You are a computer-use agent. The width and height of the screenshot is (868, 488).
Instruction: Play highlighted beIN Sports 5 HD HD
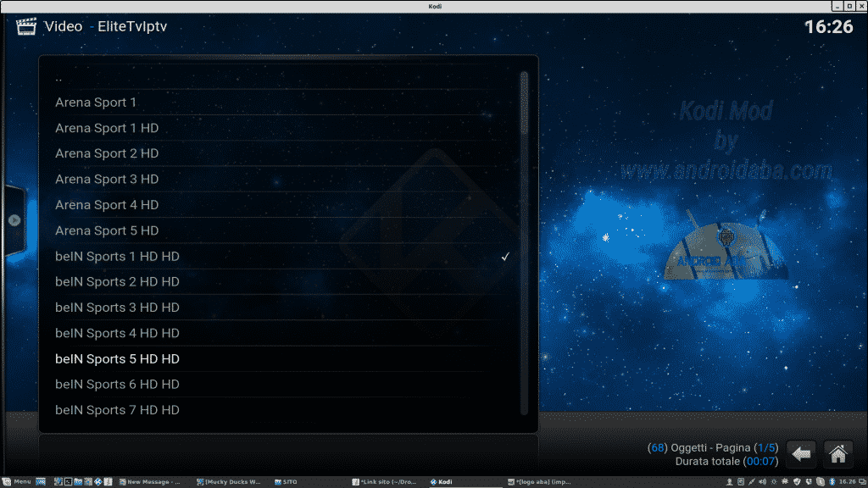[280, 359]
